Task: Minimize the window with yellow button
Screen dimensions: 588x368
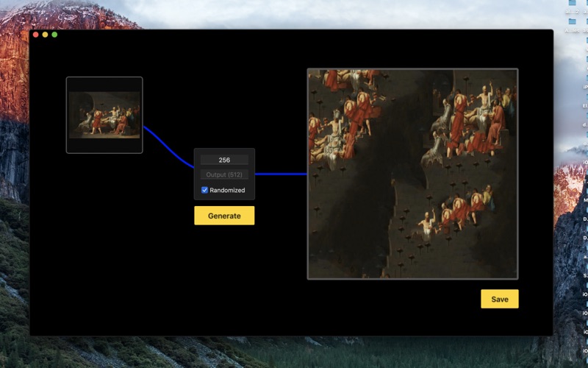Action: (45, 35)
